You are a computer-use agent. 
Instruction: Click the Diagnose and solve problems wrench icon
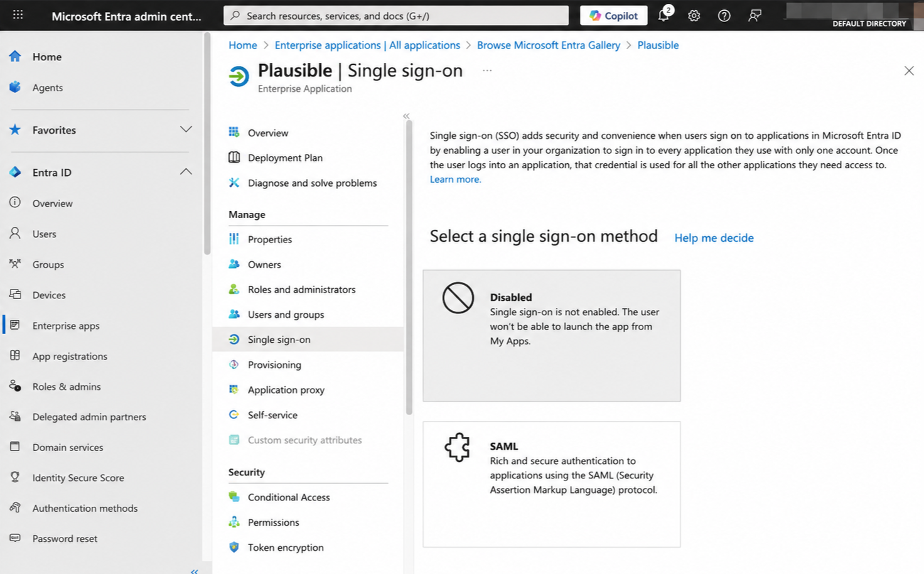click(234, 182)
